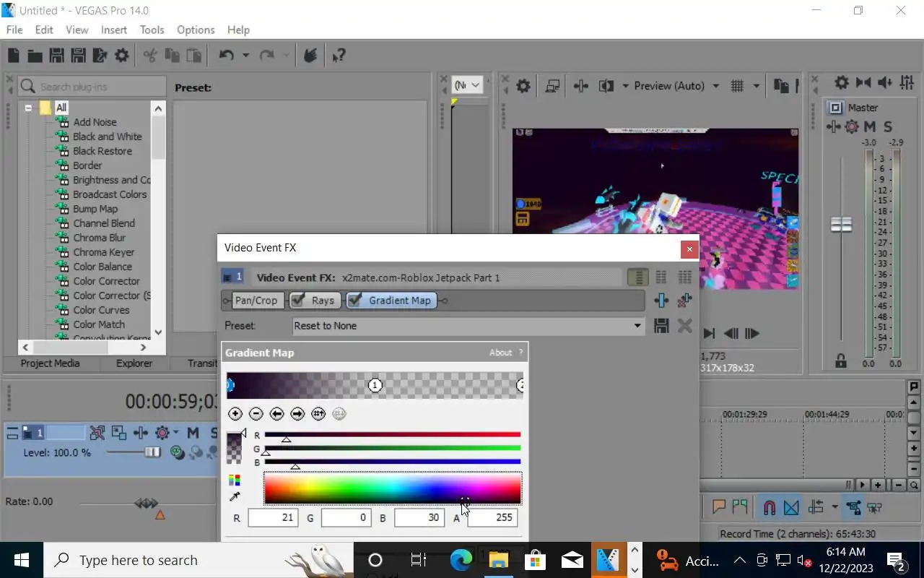The image size is (924, 578).
Task: Switch Video Event FX to large grid view
Action: (x=684, y=277)
